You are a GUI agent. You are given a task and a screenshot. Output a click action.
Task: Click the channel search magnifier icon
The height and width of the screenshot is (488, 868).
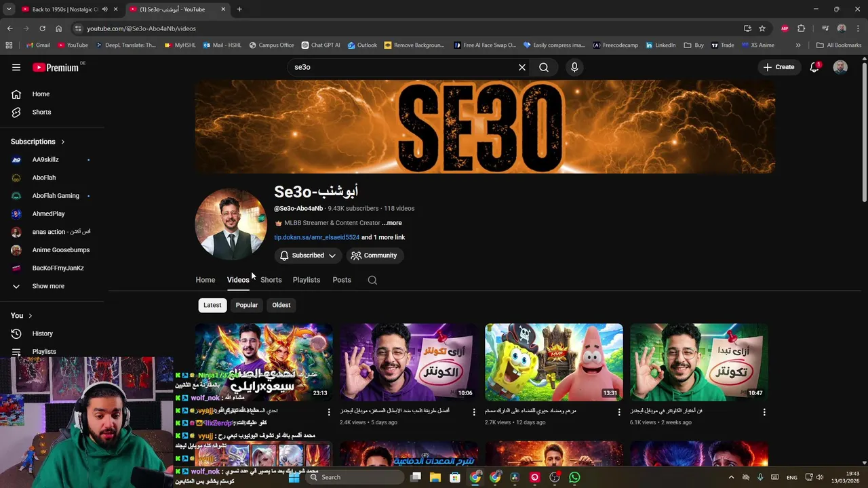[372, 280]
